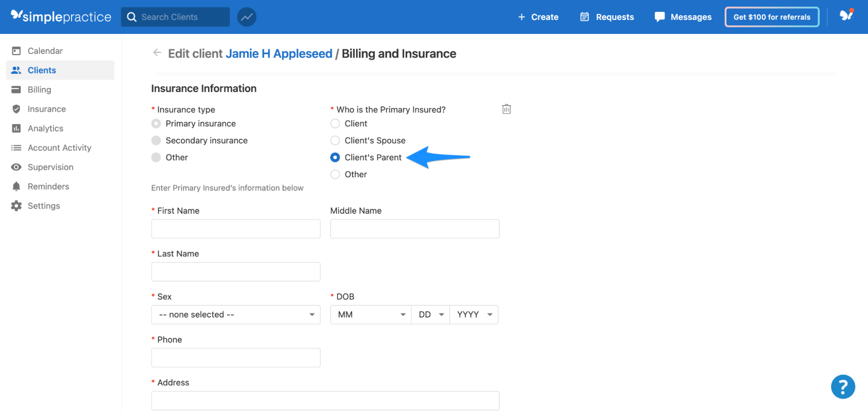Open the Calendar section in the sidebar
This screenshot has width=868, height=411.
(45, 50)
